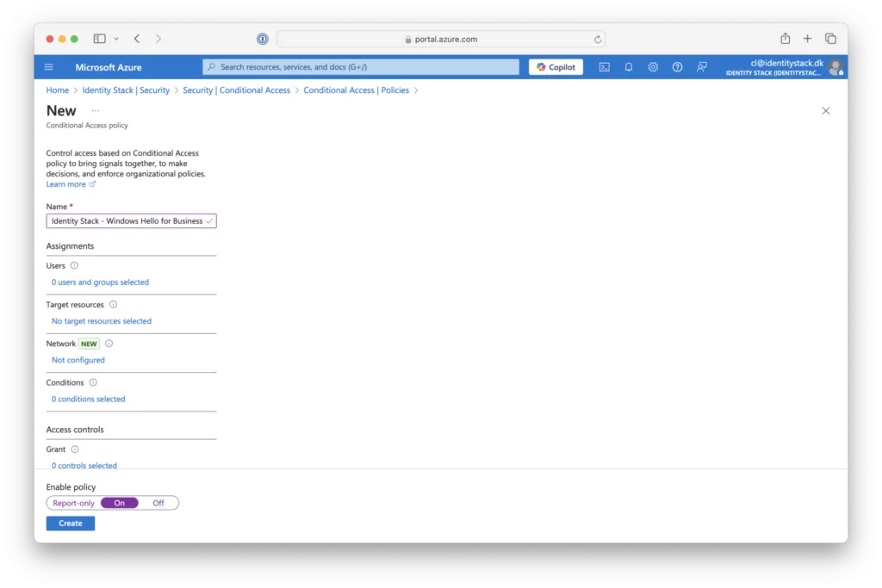Show info tooltip next to Users
882x588 pixels.
(74, 265)
